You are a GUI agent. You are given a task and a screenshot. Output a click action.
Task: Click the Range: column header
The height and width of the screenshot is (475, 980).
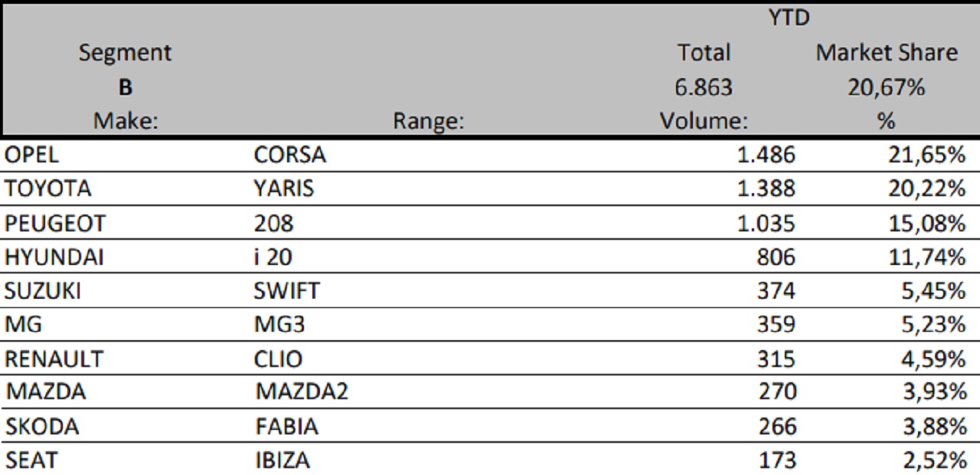point(428,121)
